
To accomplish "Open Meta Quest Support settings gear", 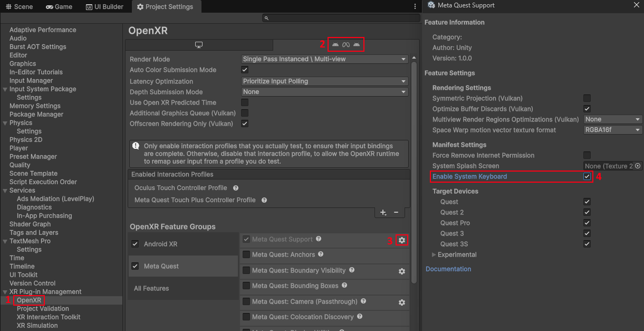I will click(x=402, y=240).
